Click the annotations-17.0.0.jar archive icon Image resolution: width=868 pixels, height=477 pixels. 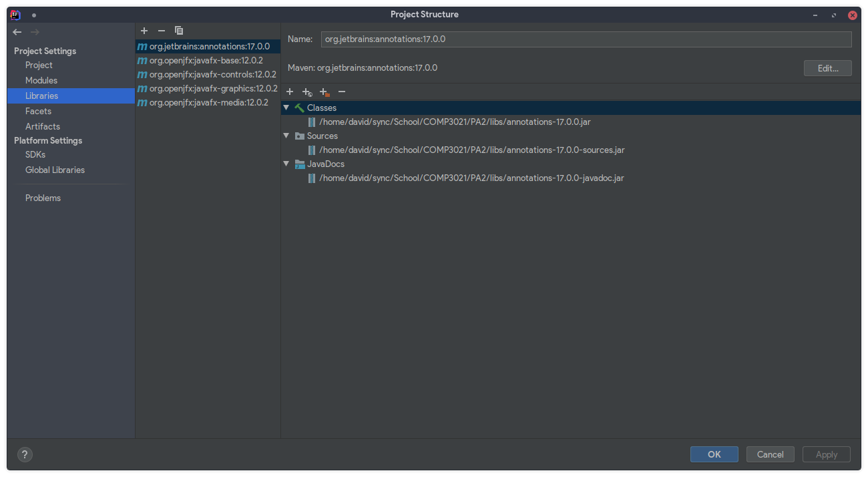(x=312, y=122)
